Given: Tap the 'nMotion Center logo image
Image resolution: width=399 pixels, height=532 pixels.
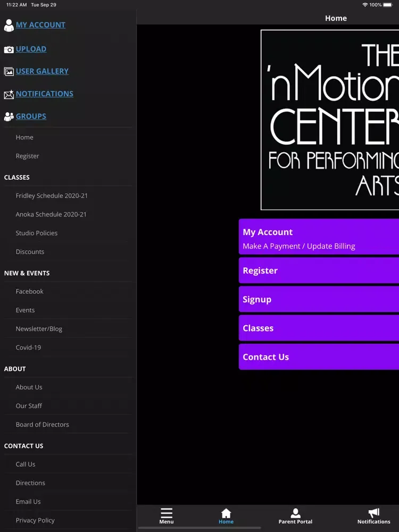Looking at the screenshot, I should pyautogui.click(x=330, y=120).
